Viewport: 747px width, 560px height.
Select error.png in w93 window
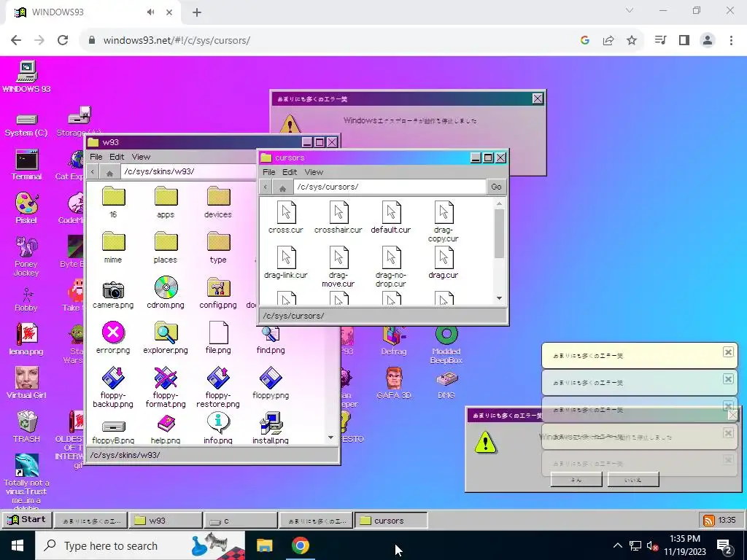(x=113, y=338)
